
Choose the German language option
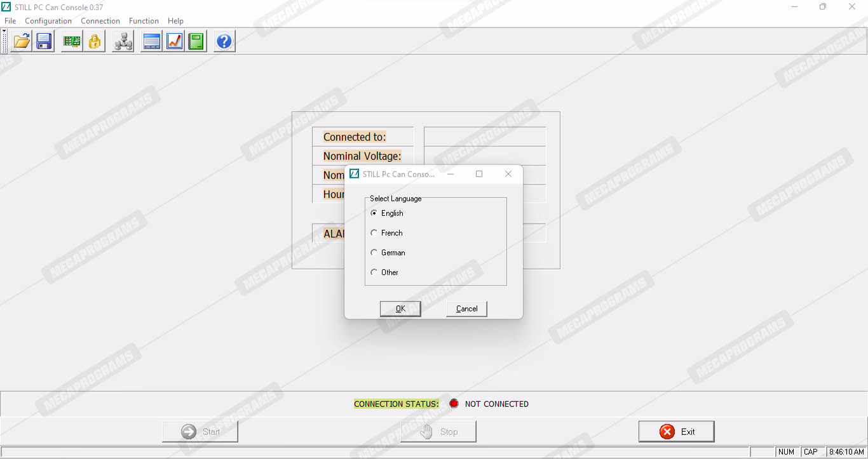[374, 253]
